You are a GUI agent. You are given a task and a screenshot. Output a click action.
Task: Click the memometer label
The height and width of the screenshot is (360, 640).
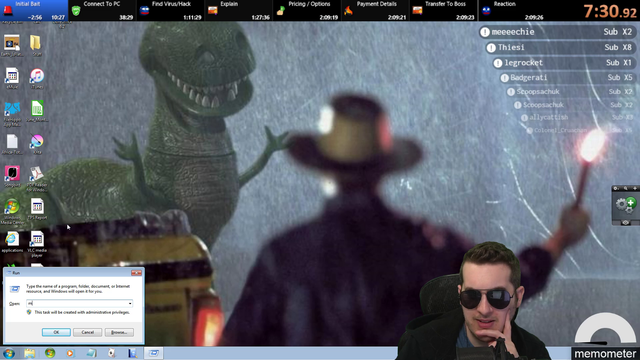click(605, 353)
